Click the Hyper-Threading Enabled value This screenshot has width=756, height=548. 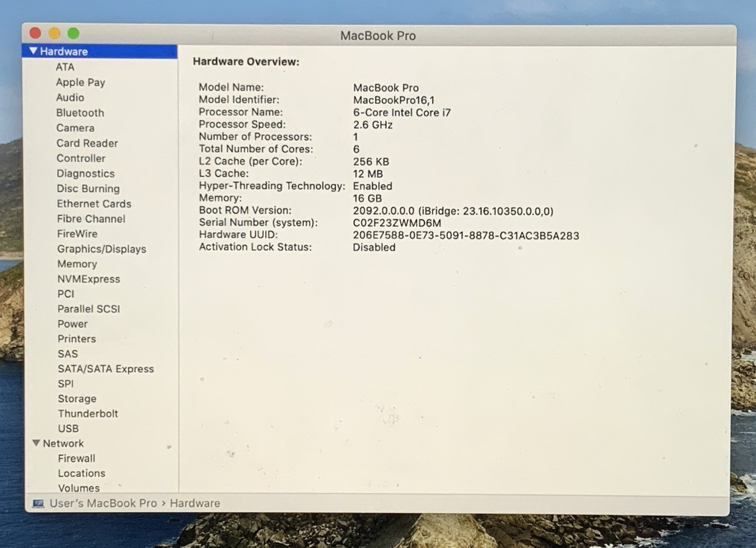(x=373, y=186)
